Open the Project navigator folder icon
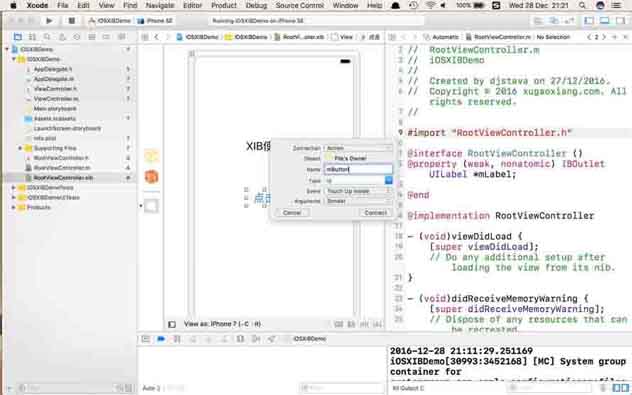 coord(17,37)
